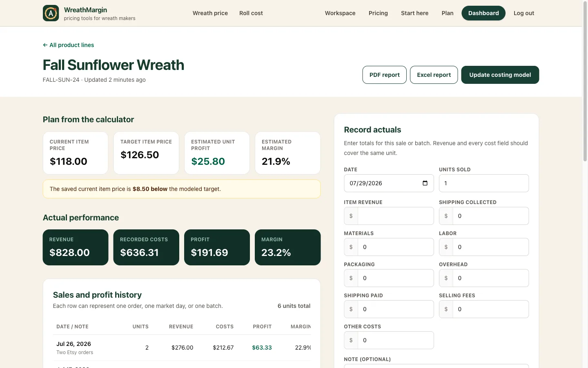
Task: Click the Units sold field
Action: (x=484, y=183)
